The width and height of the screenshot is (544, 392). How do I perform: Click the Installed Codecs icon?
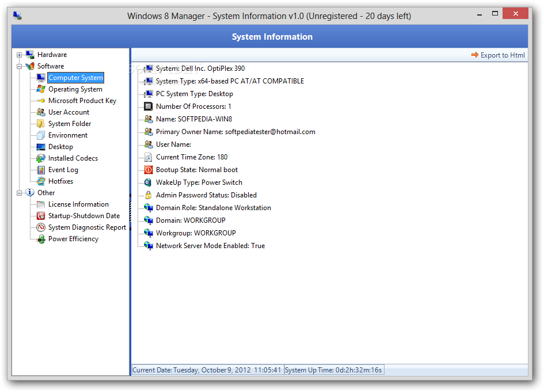point(41,158)
